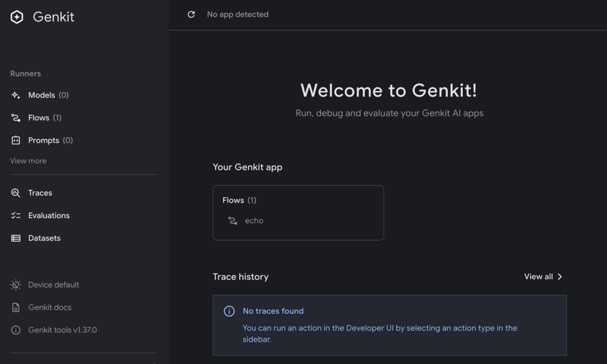Click the info icon beside Genkit tools version
The height and width of the screenshot is (364, 607).
[16, 330]
